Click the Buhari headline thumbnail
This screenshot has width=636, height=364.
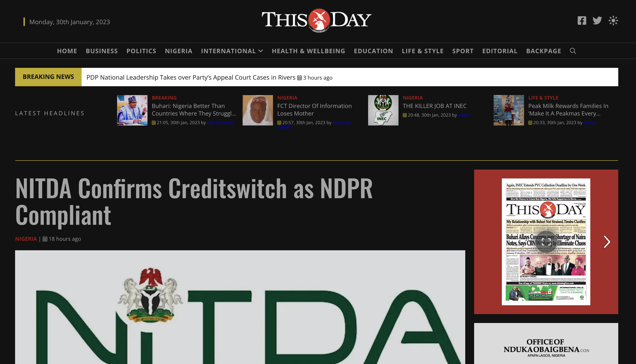132,110
